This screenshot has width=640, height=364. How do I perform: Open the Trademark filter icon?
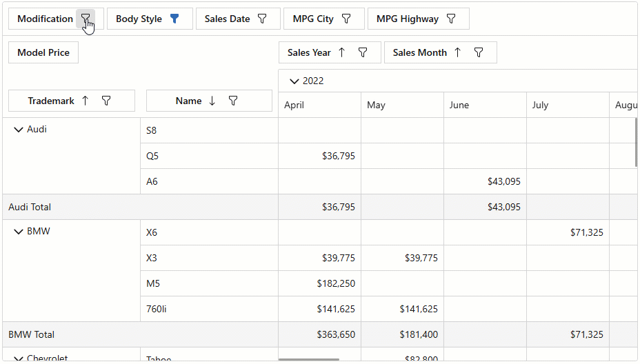[106, 101]
